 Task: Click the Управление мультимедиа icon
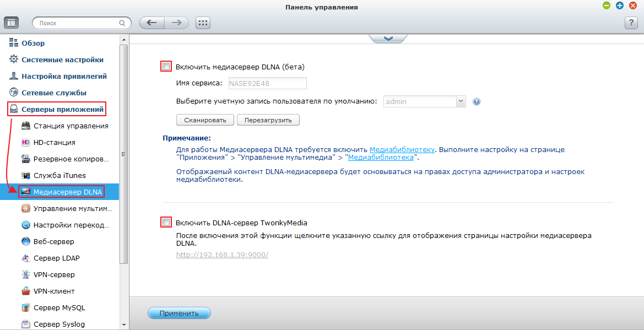26,208
